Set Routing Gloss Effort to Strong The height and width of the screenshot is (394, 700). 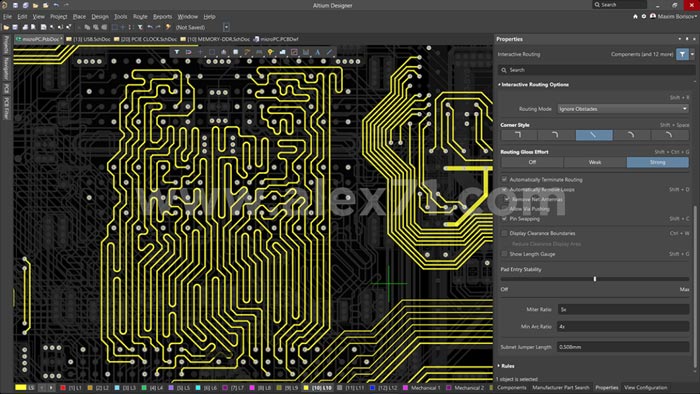[658, 162]
